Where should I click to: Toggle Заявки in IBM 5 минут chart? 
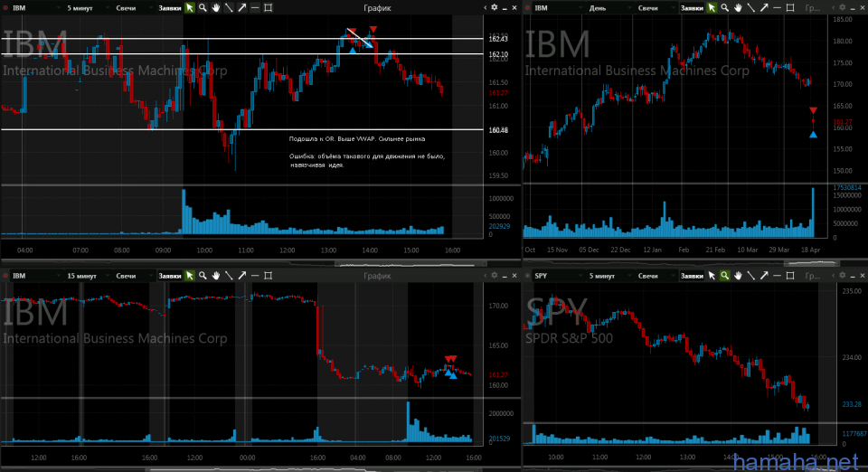pos(169,8)
